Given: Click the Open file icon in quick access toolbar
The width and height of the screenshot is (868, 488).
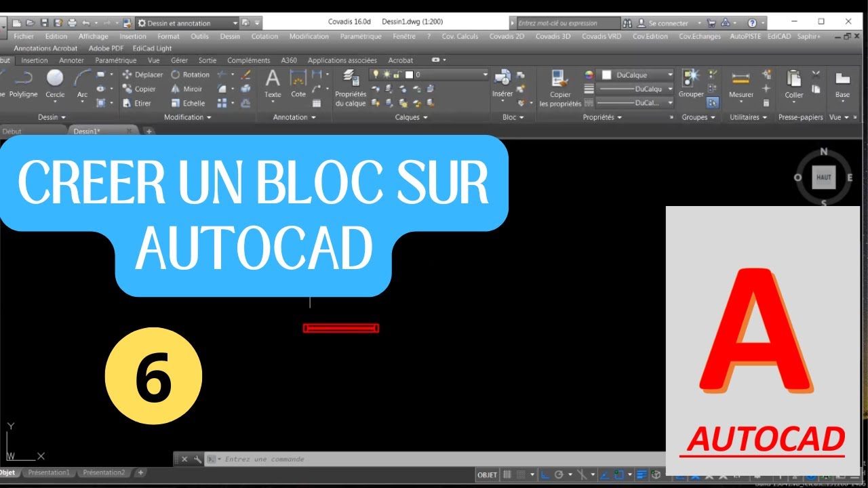Looking at the screenshot, I should tap(30, 22).
